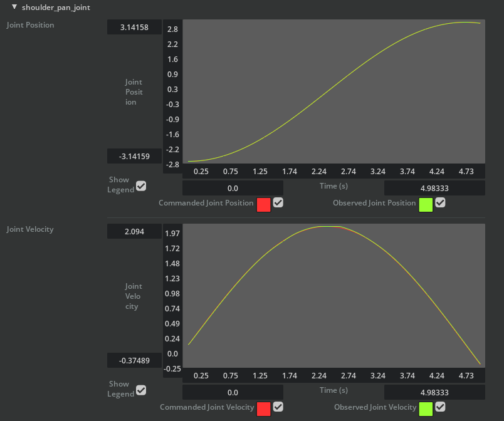Open green Observed Joint Position color swatch
Screen dimensions: 504x421
tap(426, 205)
